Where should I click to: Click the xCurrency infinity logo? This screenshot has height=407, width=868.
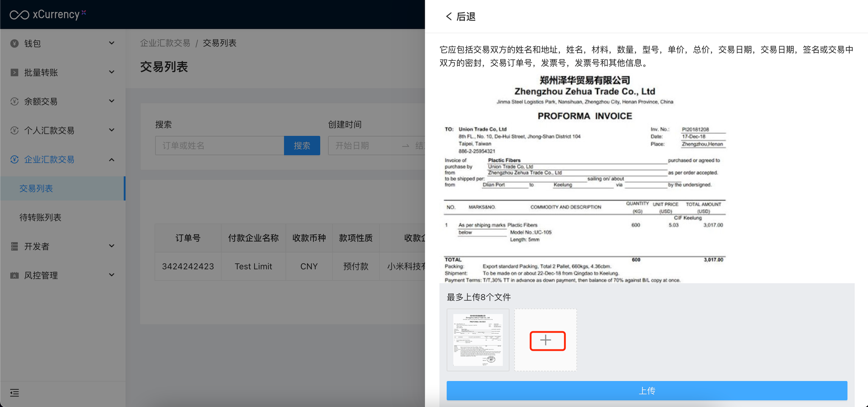[x=19, y=15]
